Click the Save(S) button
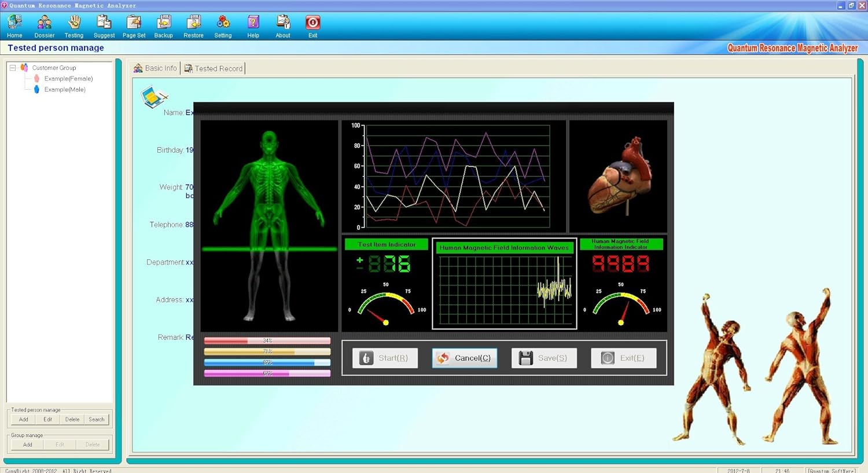Image resolution: width=868 pixels, height=473 pixels. point(544,358)
